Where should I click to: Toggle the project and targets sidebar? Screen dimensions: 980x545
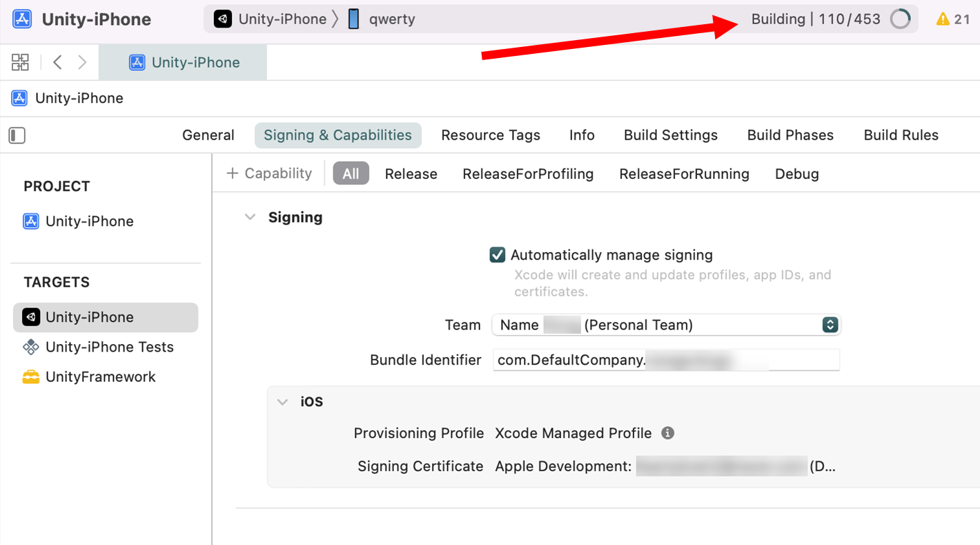click(17, 135)
